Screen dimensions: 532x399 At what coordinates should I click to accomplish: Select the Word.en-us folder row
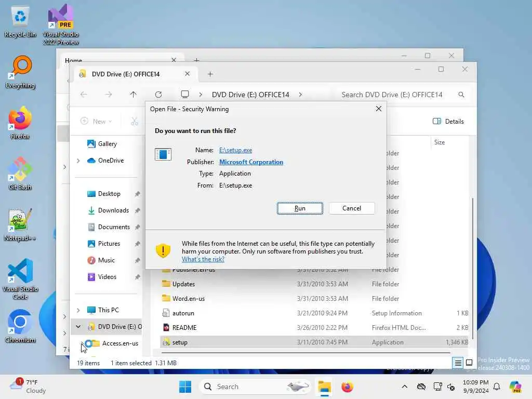[314, 299]
